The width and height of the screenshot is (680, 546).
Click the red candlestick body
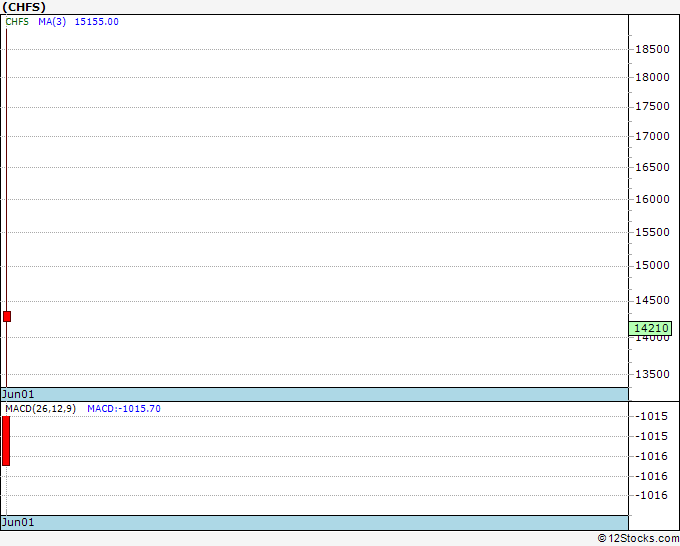pyautogui.click(x=7, y=317)
